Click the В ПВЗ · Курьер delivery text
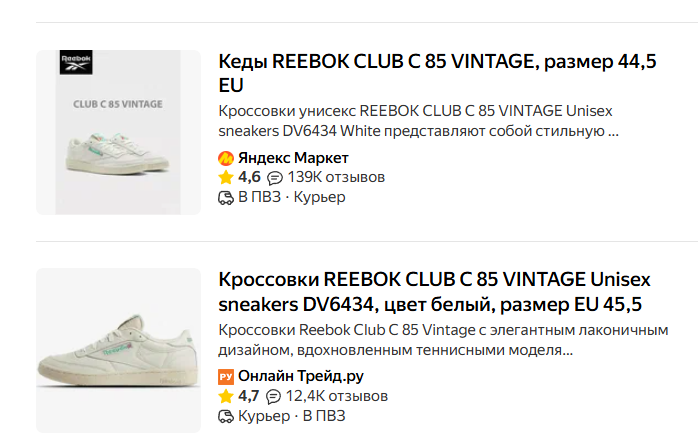 291,197
